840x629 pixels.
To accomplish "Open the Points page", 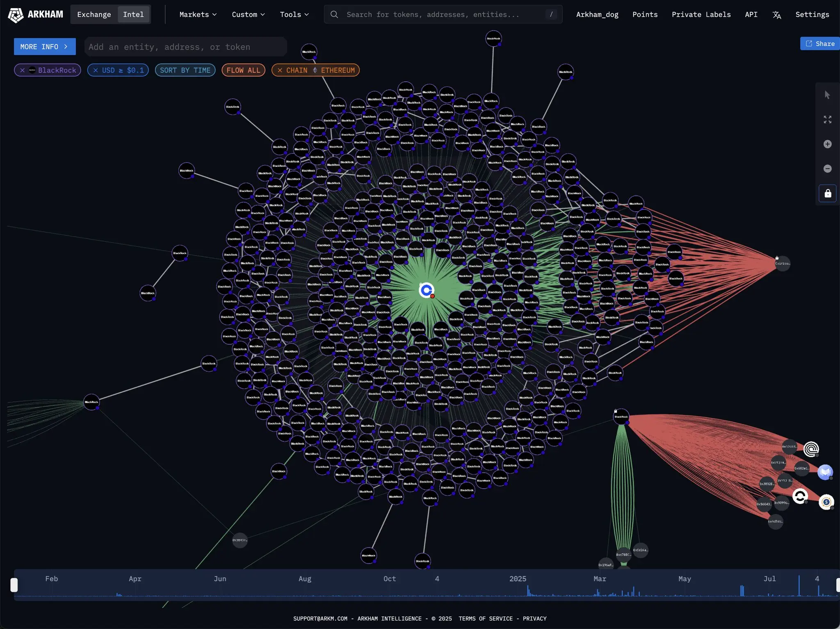I will pyautogui.click(x=645, y=14).
